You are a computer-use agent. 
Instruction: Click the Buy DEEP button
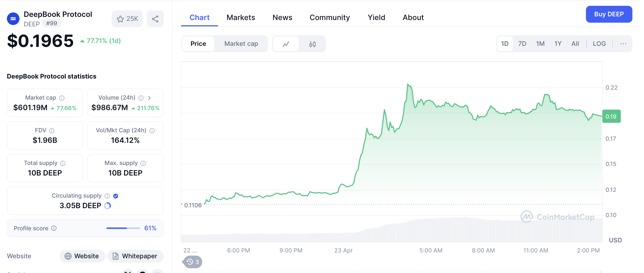[609, 14]
